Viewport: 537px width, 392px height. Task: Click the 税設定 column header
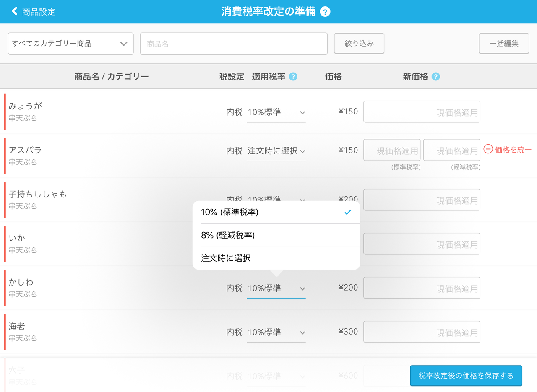point(232,77)
